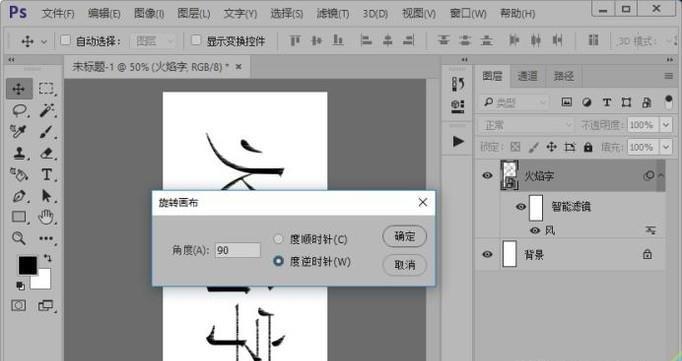Open the 图像(I) menu
This screenshot has width=682, height=361.
(149, 14)
